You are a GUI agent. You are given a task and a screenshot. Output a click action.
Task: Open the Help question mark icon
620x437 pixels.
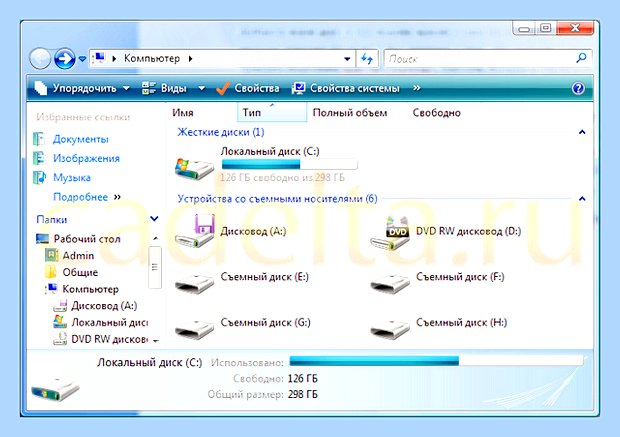pyautogui.click(x=578, y=88)
